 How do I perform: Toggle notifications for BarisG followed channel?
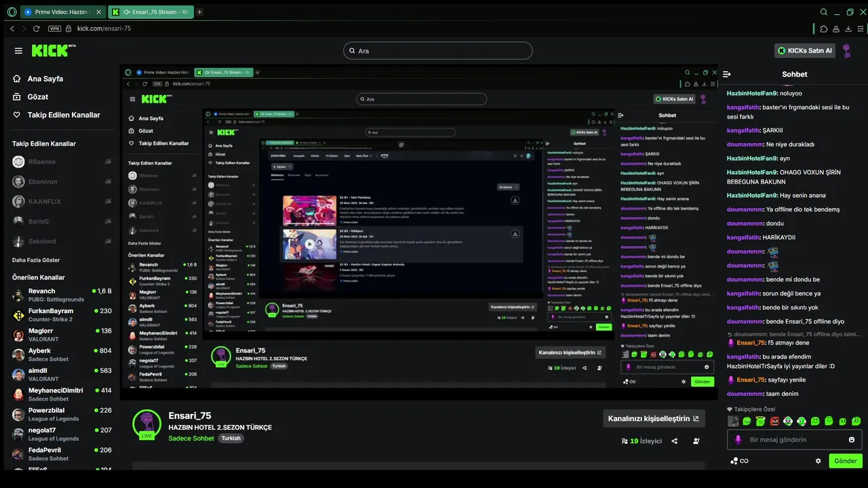tap(108, 221)
